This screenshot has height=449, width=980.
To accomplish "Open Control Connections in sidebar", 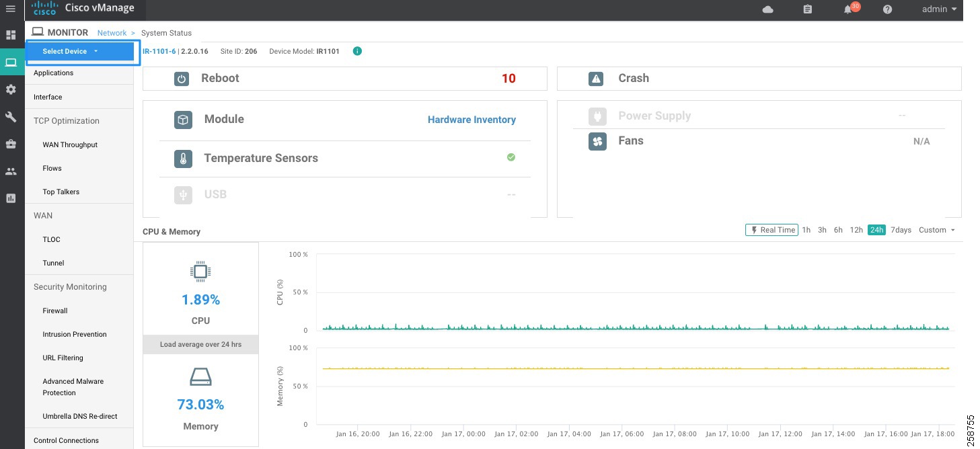I will [x=66, y=440].
